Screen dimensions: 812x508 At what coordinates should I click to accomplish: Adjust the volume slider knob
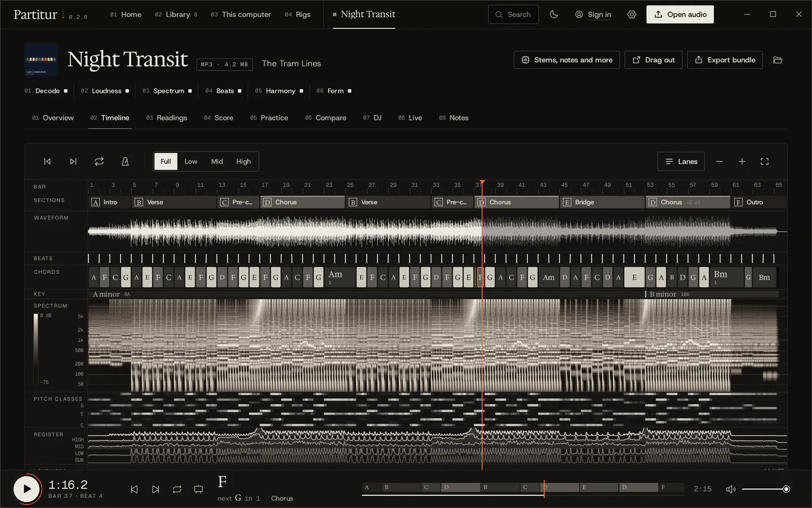click(x=786, y=489)
